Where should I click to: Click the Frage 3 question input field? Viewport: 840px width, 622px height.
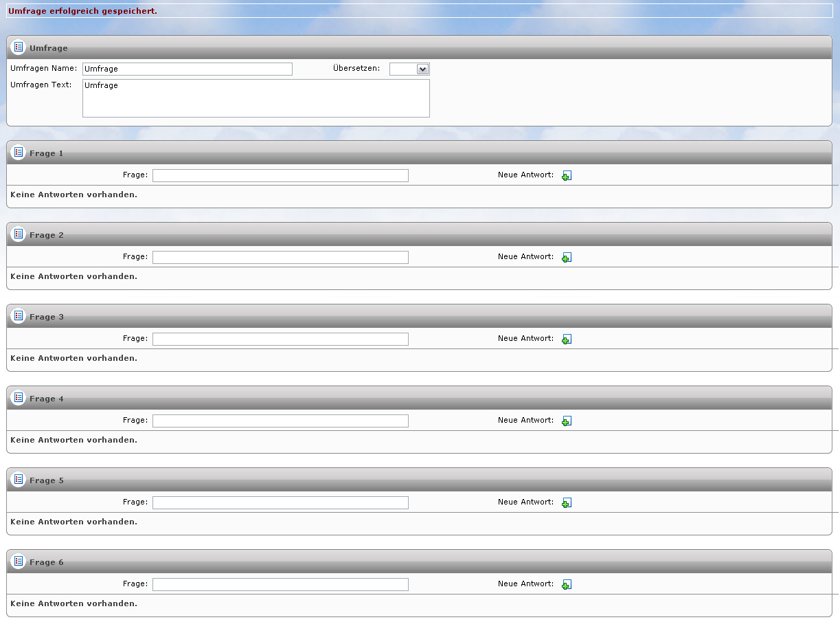280,339
